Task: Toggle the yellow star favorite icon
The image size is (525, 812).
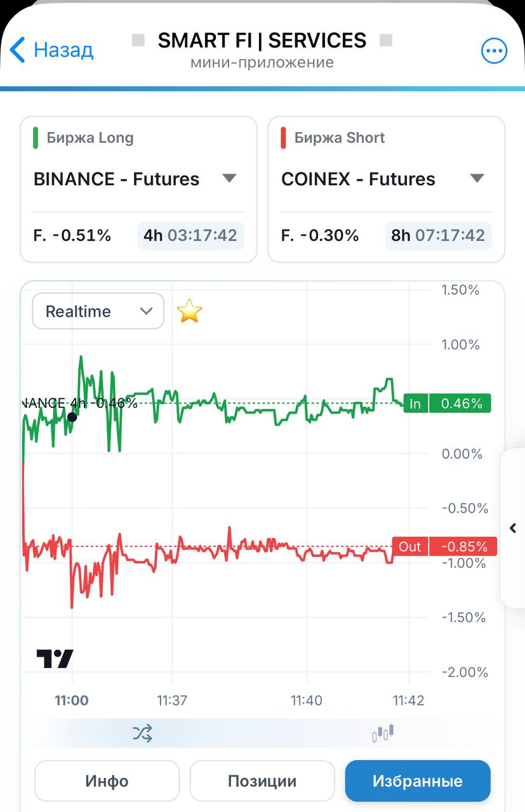Action: coord(189,311)
